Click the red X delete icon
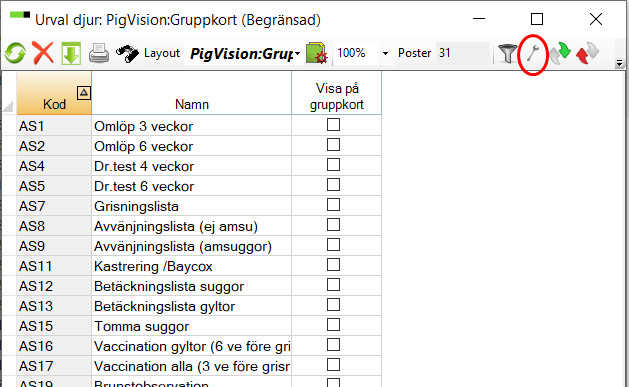The height and width of the screenshot is (387, 629). click(43, 53)
